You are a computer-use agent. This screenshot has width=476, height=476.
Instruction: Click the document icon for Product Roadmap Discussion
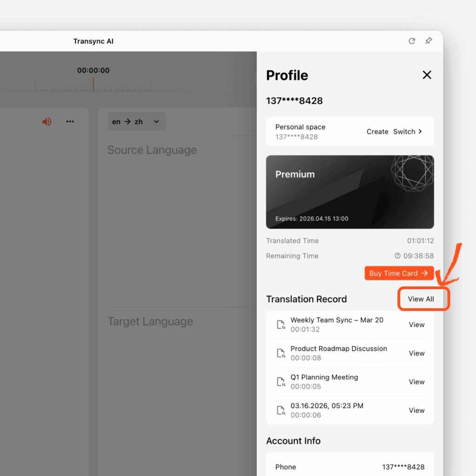pos(281,353)
